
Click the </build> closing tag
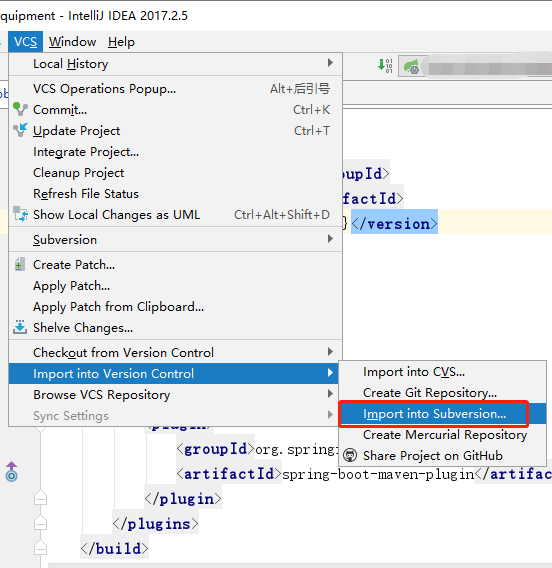pyautogui.click(x=114, y=549)
